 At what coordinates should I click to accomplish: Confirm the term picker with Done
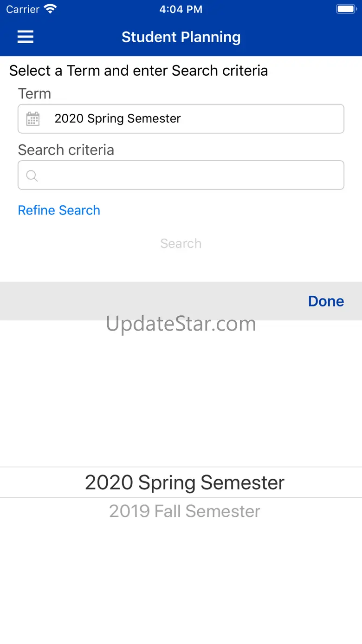coord(326,301)
